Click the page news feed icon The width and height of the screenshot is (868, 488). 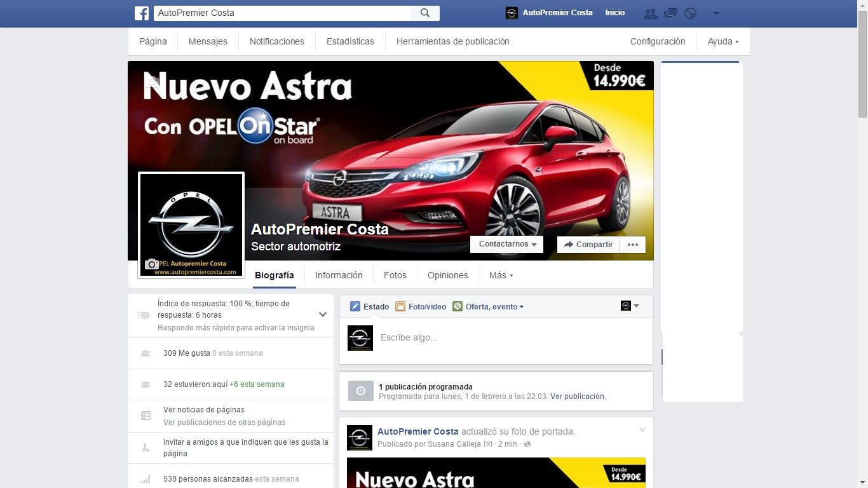(146, 416)
